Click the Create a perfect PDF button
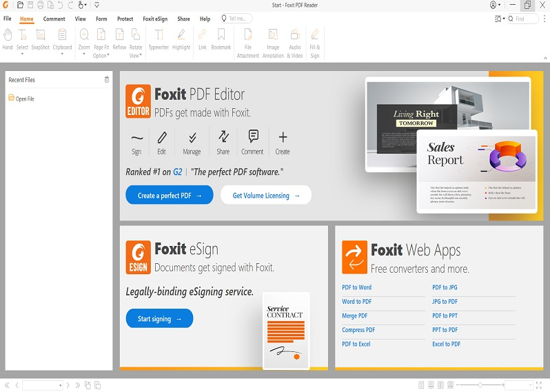550x392 pixels. pos(170,195)
